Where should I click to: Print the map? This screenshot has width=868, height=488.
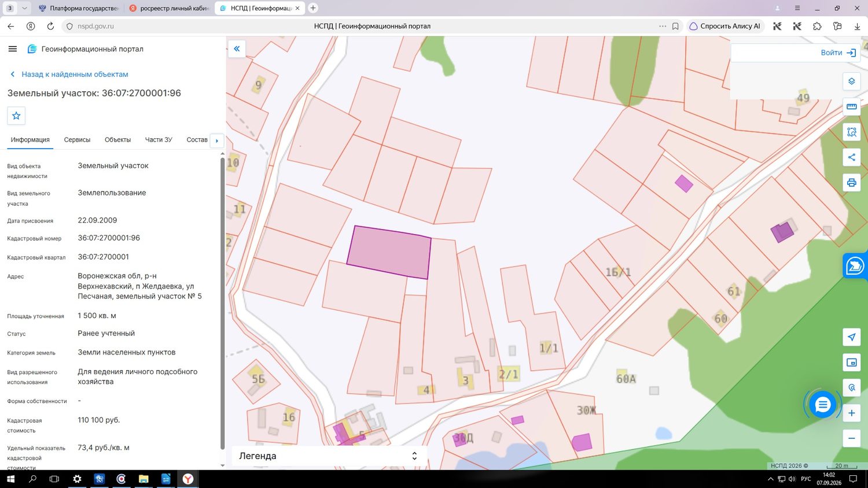point(851,183)
